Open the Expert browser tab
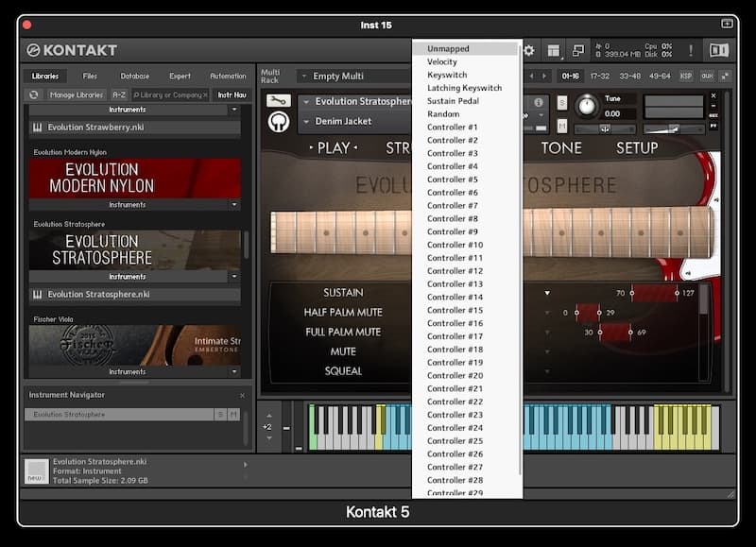This screenshot has height=547, width=756. pos(180,77)
